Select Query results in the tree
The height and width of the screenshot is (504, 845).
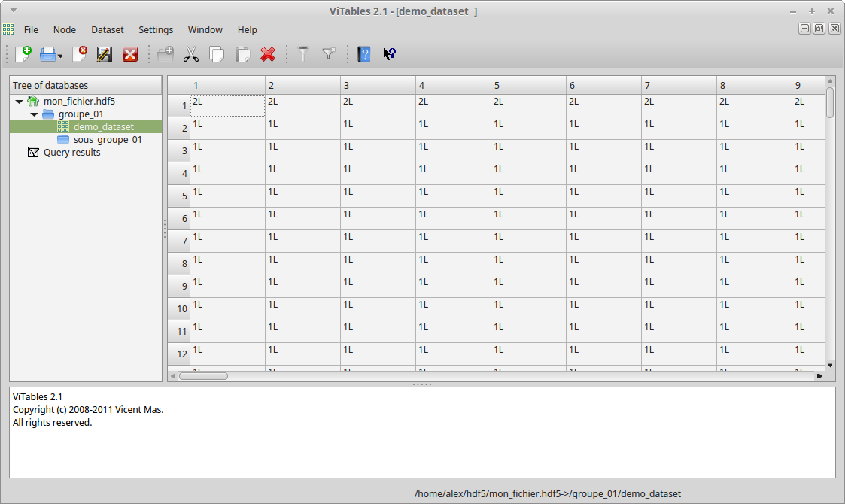click(x=71, y=153)
